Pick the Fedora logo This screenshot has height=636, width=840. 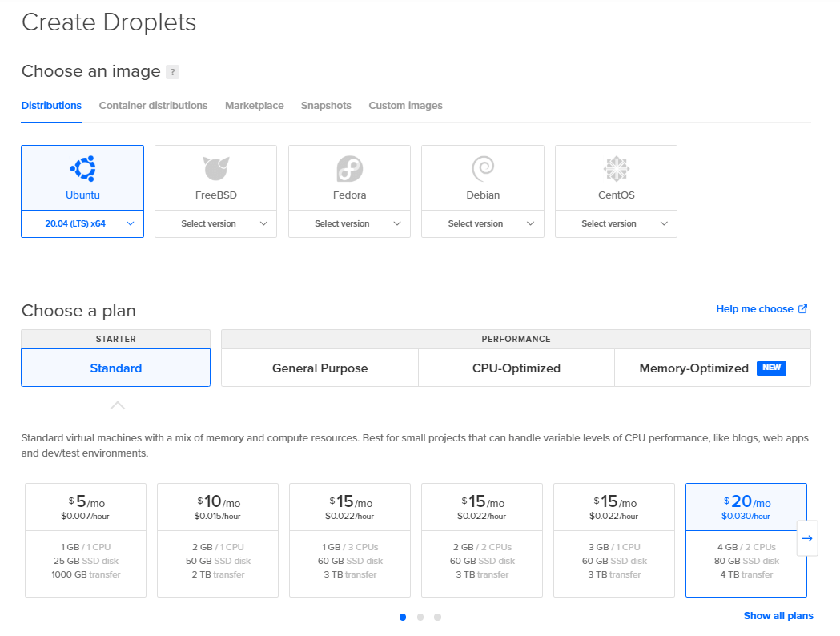tap(349, 169)
